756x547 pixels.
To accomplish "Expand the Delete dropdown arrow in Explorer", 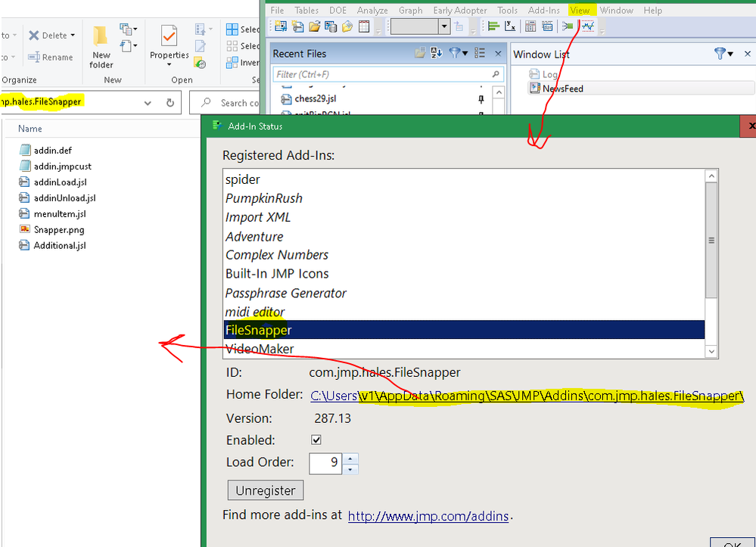I will pyautogui.click(x=73, y=36).
